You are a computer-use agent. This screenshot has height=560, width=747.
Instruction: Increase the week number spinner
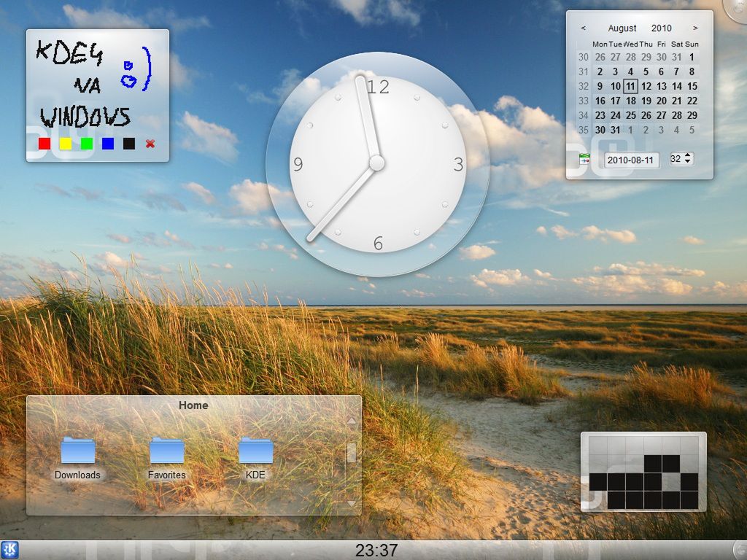pos(687,156)
